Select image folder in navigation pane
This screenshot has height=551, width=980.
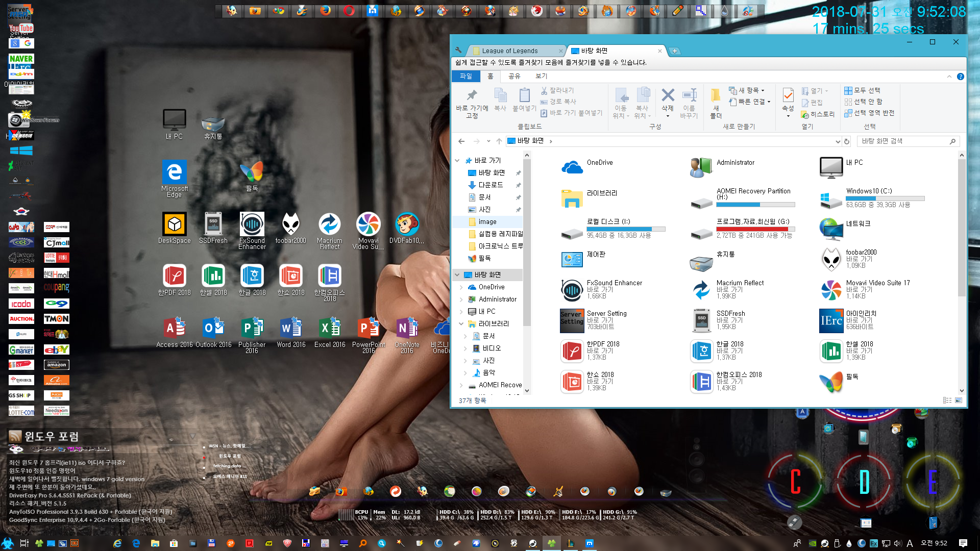click(x=487, y=222)
